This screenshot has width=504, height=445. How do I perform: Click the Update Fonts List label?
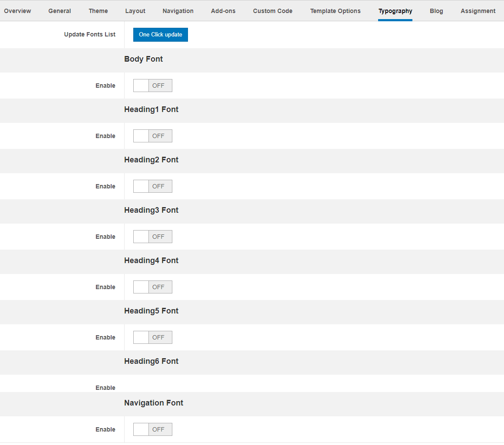point(89,34)
